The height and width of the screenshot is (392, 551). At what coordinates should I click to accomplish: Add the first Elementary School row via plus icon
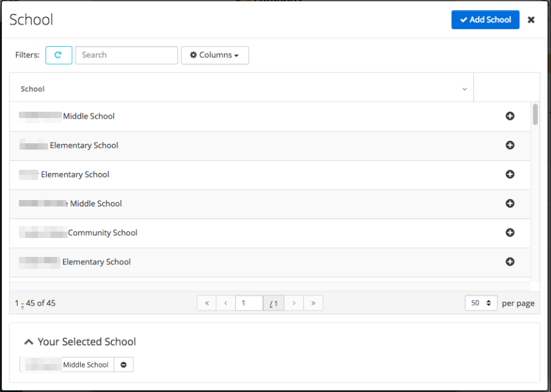pyautogui.click(x=510, y=145)
